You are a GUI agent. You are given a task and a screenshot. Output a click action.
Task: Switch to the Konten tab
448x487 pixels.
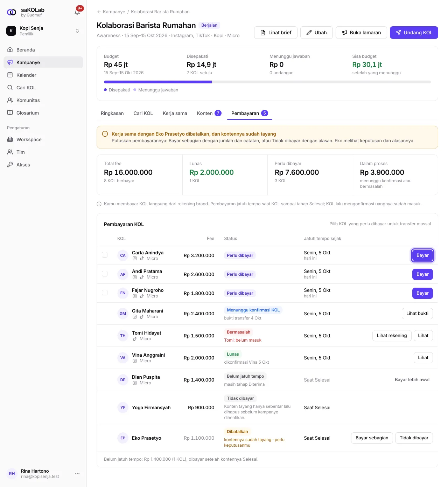209,113
